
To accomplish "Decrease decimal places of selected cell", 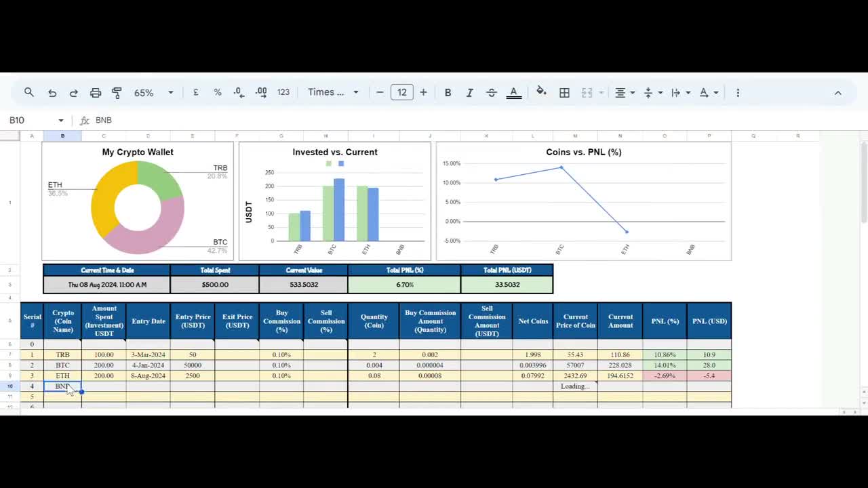I will click(x=238, y=92).
